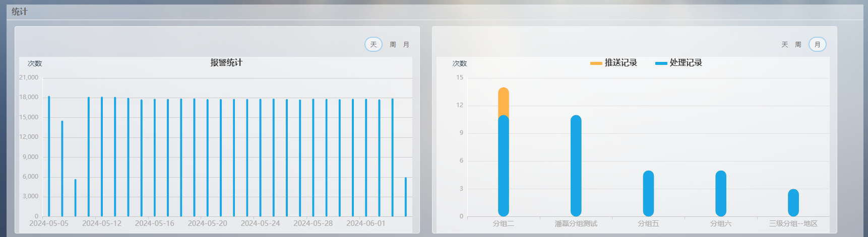Select 天 tab in 推送记录 chart panel

[x=784, y=45]
